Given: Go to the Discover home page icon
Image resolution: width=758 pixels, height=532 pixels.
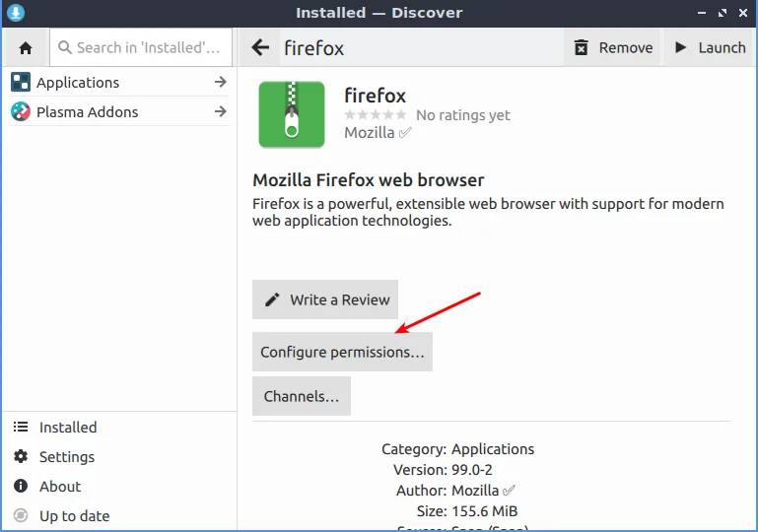Looking at the screenshot, I should click(x=26, y=48).
